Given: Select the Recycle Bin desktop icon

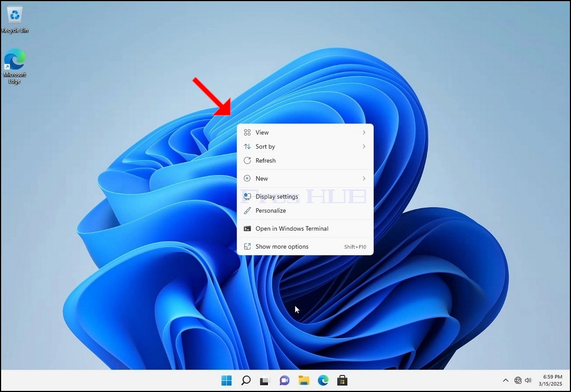Looking at the screenshot, I should click(x=14, y=20).
